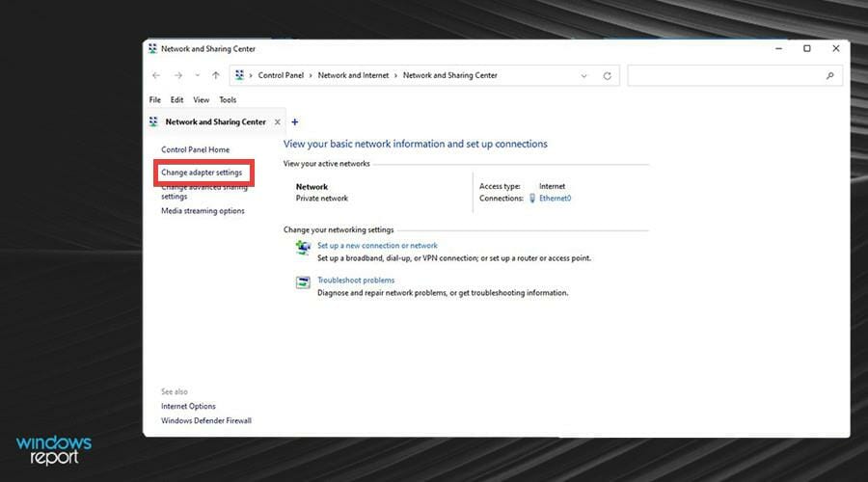Image resolution: width=868 pixels, height=482 pixels.
Task: Open Windows Defender Firewall
Action: point(206,420)
